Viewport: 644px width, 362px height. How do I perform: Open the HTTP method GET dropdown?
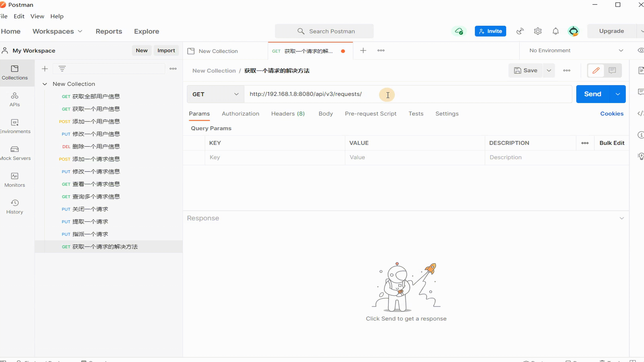[215, 94]
